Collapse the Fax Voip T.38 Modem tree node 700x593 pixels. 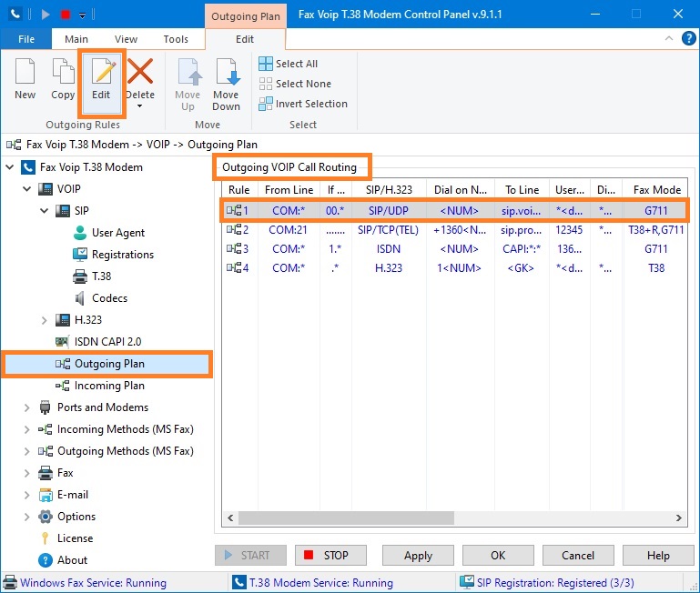point(9,167)
